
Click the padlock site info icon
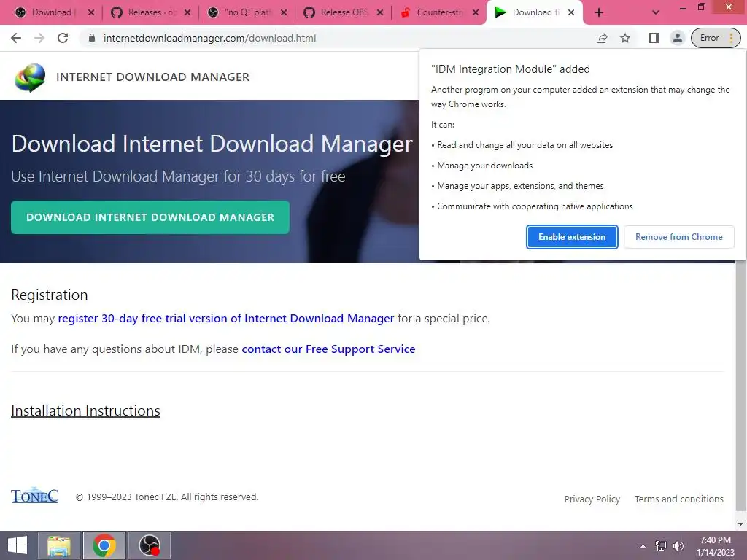pos(92,38)
